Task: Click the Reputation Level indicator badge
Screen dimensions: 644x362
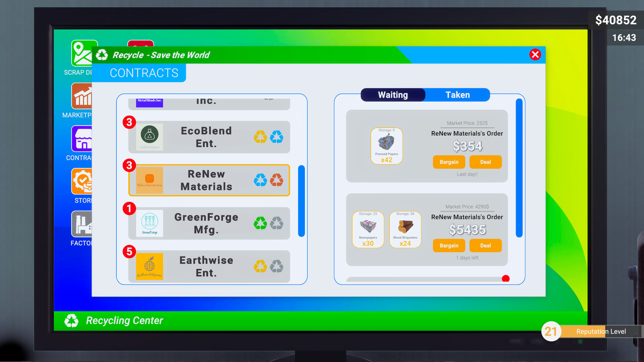Action: point(551,331)
